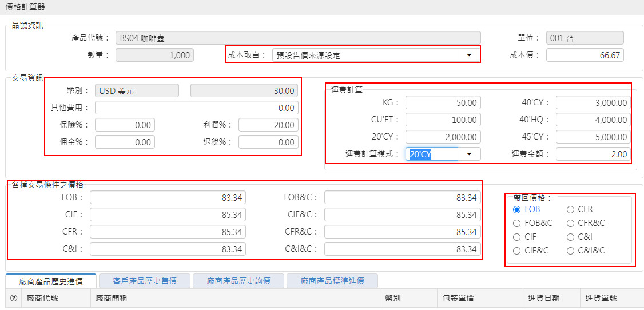Go to 廠商產品標準進價 tab
Image resolution: width=644 pixels, height=310 pixels.
(332, 281)
